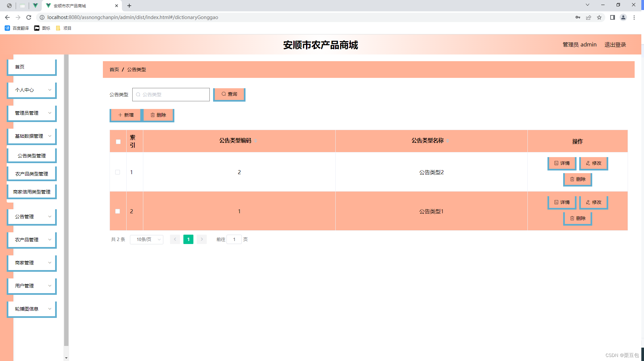Click the saved passwords key icon
Viewport: 644px width, 361px height.
578,17
